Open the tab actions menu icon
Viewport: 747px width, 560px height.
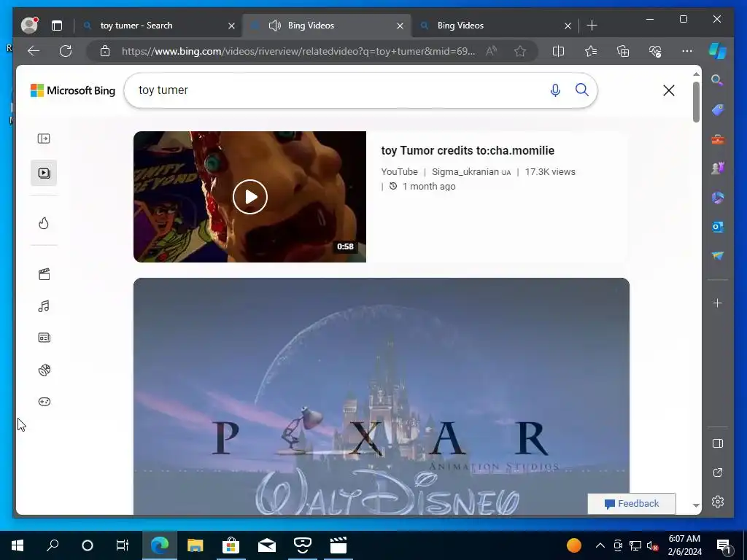coord(57,26)
